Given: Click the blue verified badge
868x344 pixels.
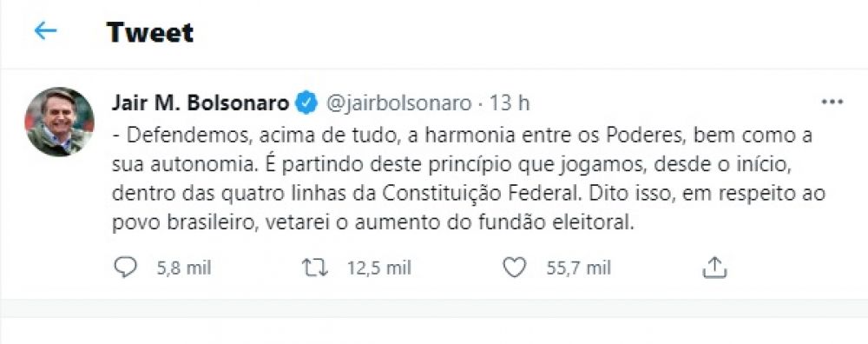Looking at the screenshot, I should click(x=306, y=103).
